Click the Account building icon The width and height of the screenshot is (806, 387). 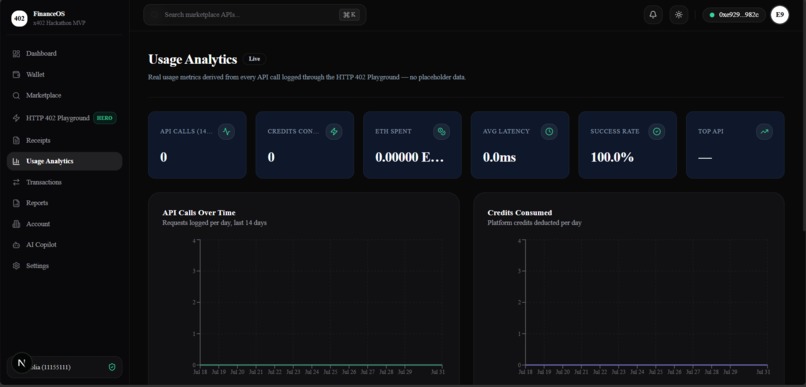pyautogui.click(x=16, y=224)
